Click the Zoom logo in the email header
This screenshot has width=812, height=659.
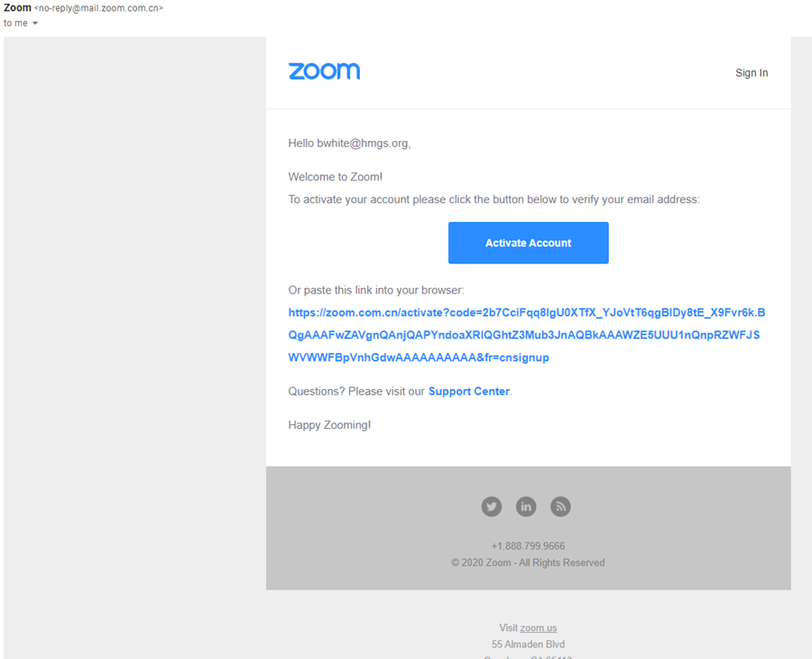click(x=324, y=71)
